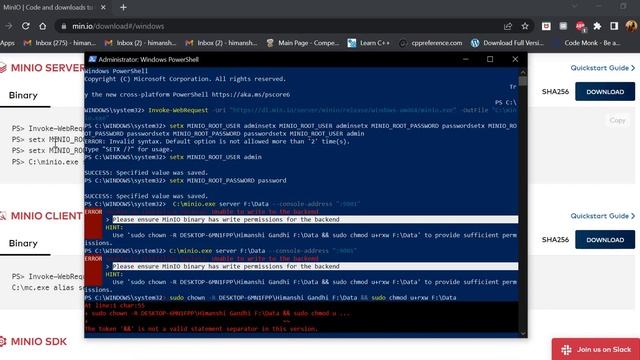Open Inbox (275) Gmail bookmark
640x360 pixels.
pos(60,43)
